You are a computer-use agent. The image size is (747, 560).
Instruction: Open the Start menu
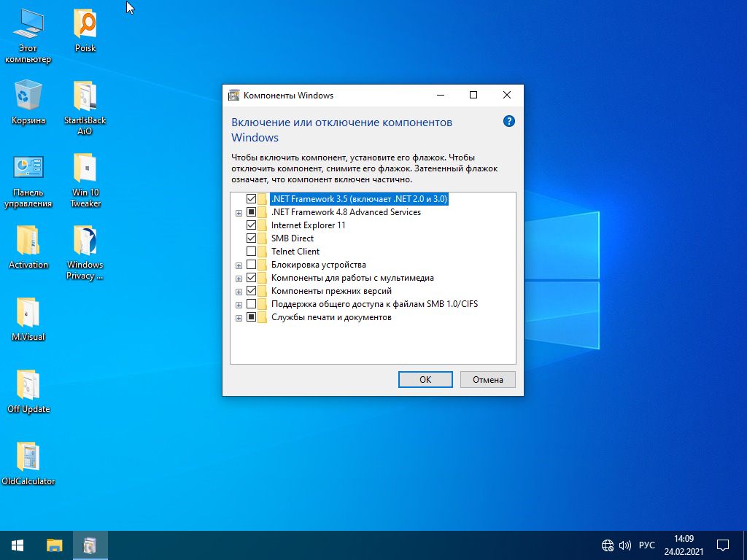coord(16,545)
